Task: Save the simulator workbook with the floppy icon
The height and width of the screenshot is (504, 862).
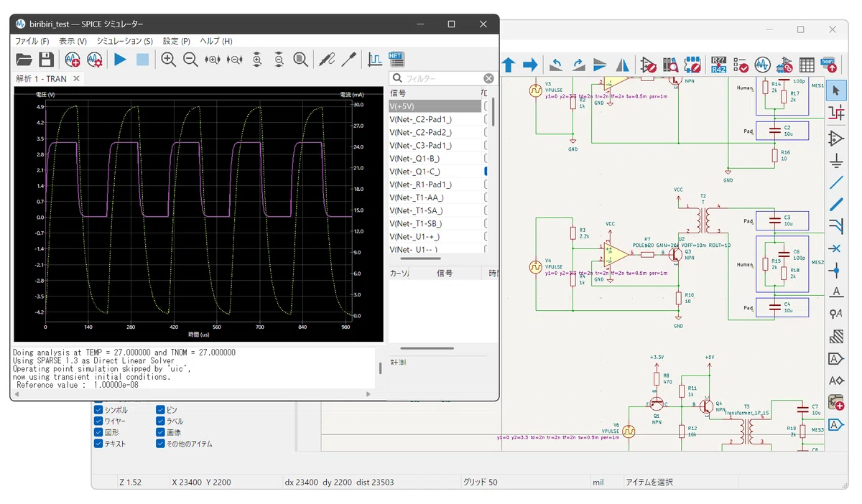Action: 46,60
